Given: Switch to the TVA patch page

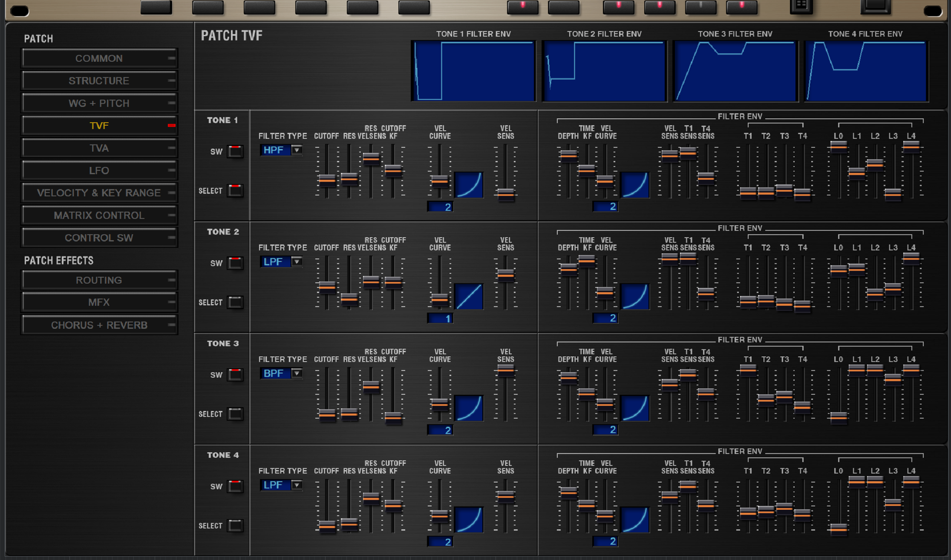Looking at the screenshot, I should coord(99,148).
